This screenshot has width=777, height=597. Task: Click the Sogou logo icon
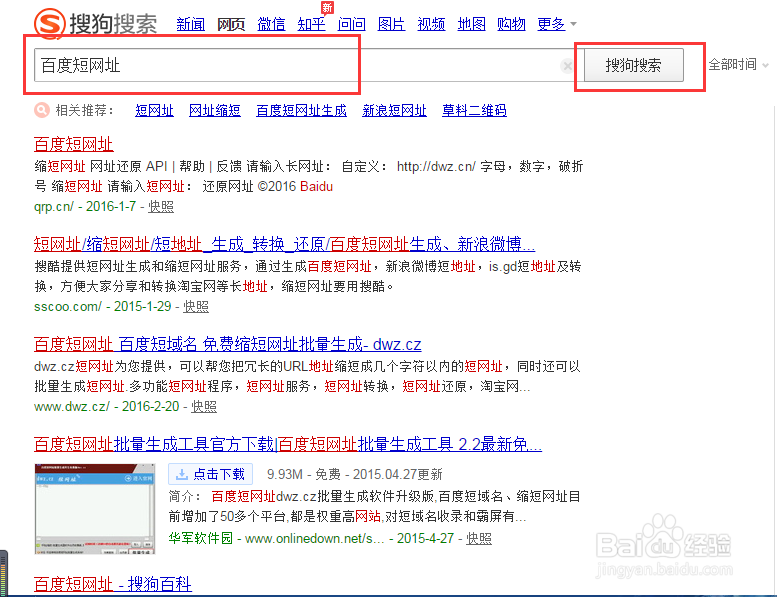click(50, 22)
